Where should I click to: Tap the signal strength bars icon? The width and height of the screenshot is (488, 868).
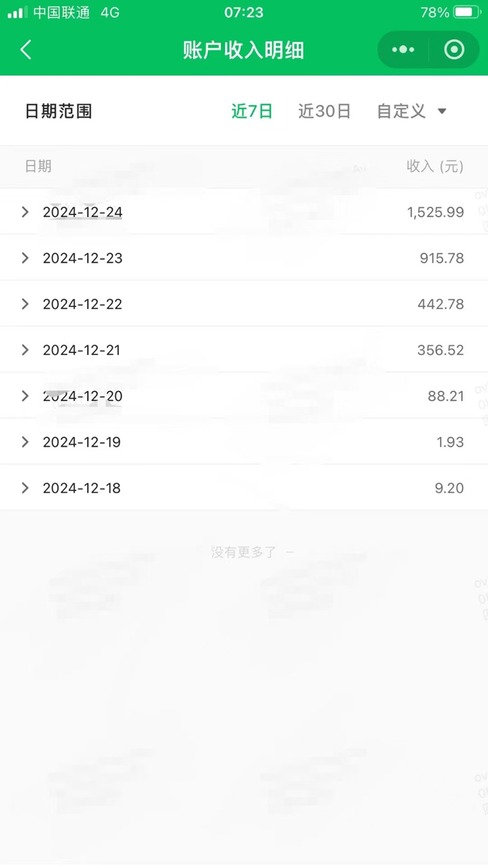[x=17, y=12]
